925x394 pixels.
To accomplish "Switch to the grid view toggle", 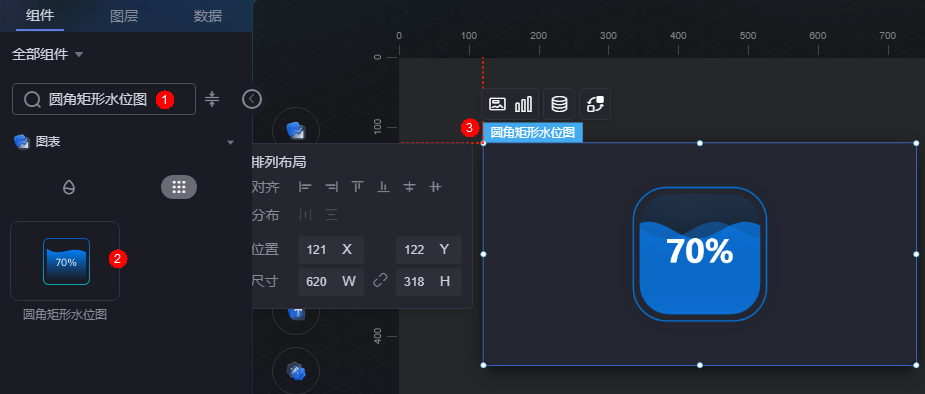I will 179,188.
